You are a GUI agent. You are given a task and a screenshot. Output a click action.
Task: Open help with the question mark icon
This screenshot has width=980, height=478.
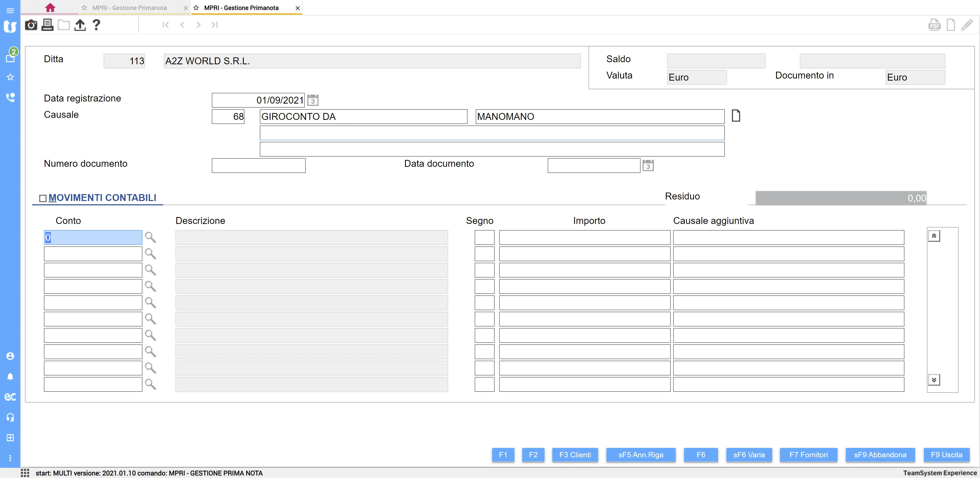96,25
